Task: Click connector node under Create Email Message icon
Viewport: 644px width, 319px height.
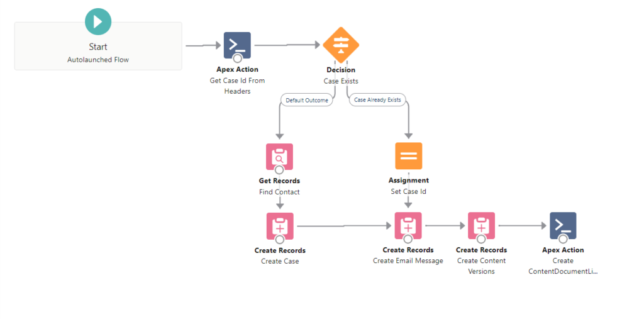Action: pyautogui.click(x=408, y=239)
